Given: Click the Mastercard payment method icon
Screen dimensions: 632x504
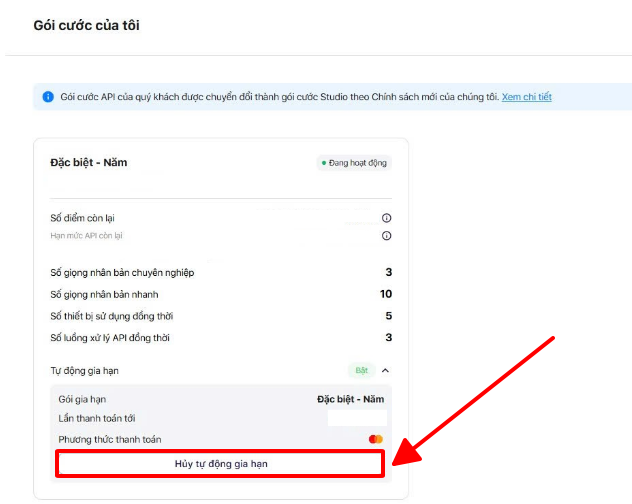Looking at the screenshot, I should (376, 439).
